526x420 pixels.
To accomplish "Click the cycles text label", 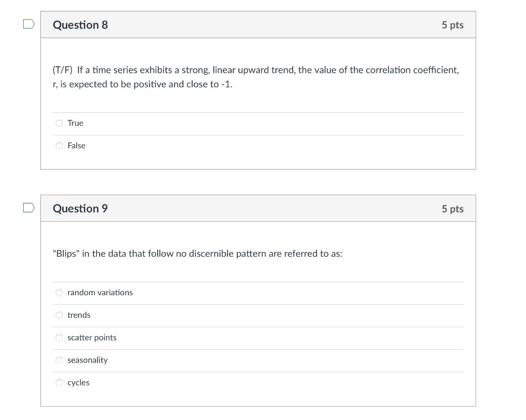I will coord(78,382).
